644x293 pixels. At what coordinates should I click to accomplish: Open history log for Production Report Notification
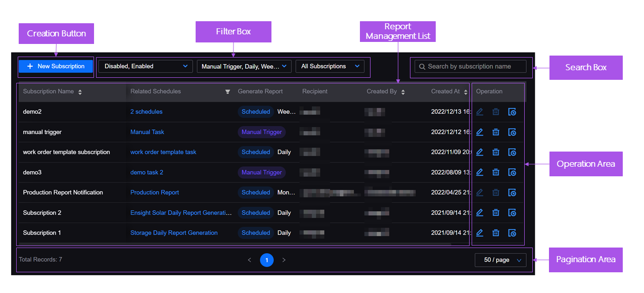tap(512, 192)
